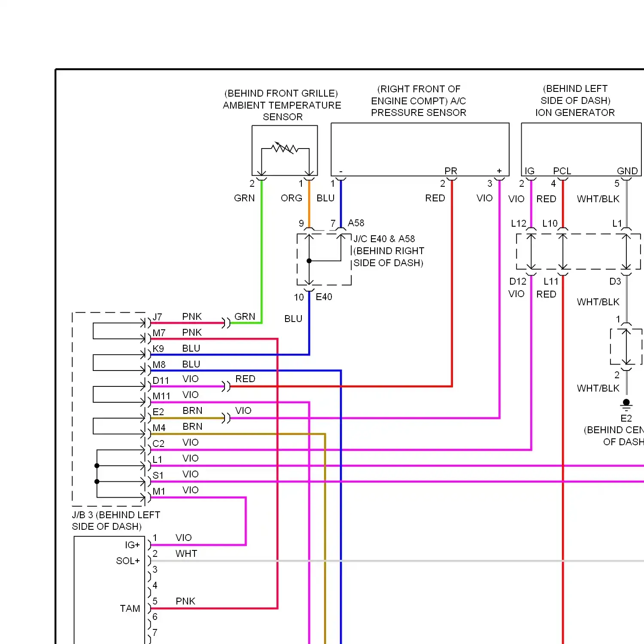
Task: Click the RED label below L11
Action: pos(546,294)
